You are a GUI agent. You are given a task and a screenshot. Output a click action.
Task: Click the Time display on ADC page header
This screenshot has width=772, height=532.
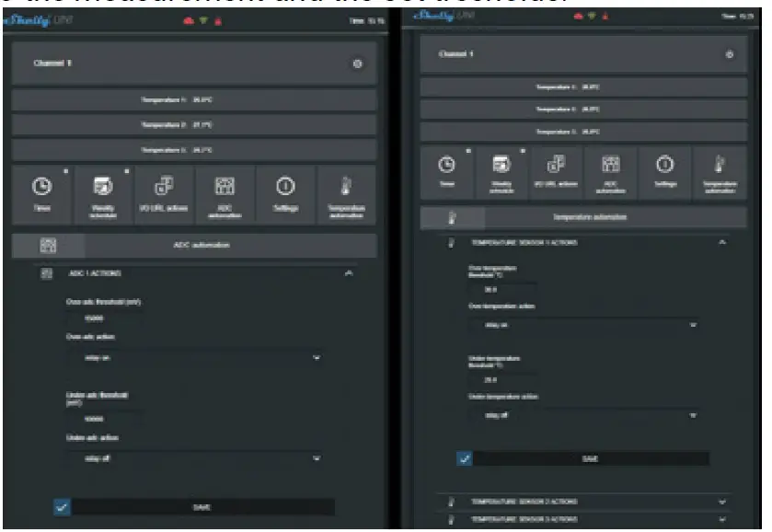(x=367, y=21)
